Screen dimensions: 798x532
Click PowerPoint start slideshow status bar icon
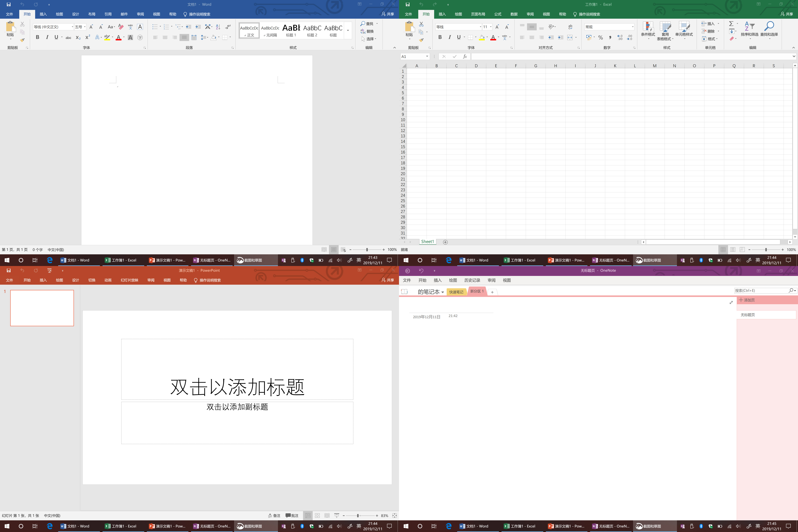click(337, 516)
